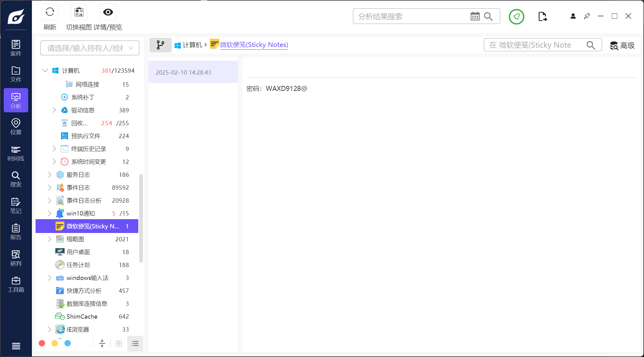Click the export file icon in title bar
Image resolution: width=644 pixels, height=357 pixels.
click(542, 17)
